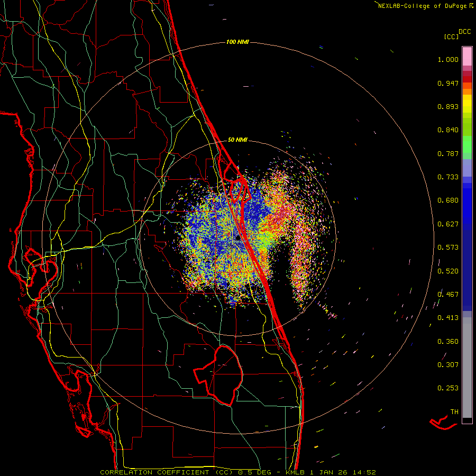Select the 0.680 scale value
476x476 pixels.
click(448, 200)
